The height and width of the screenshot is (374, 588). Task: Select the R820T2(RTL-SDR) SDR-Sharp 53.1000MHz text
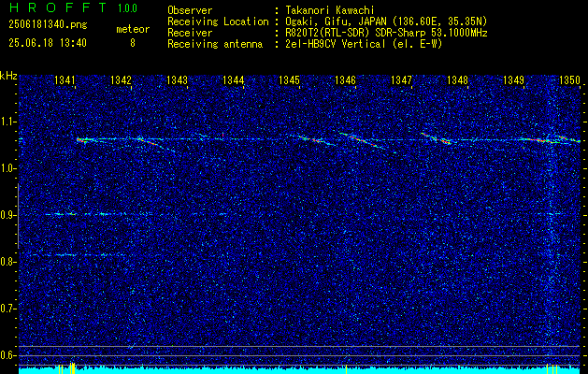(x=385, y=33)
